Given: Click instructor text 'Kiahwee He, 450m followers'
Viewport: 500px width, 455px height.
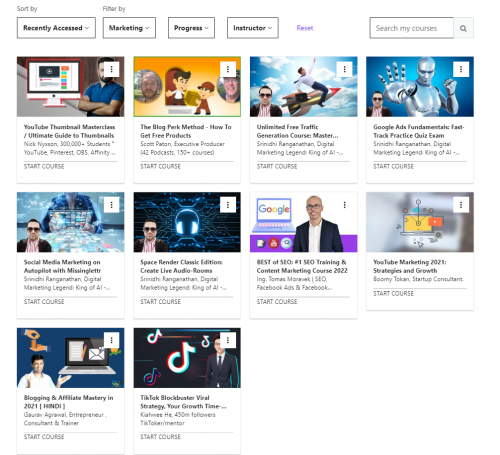Looking at the screenshot, I should [178, 415].
